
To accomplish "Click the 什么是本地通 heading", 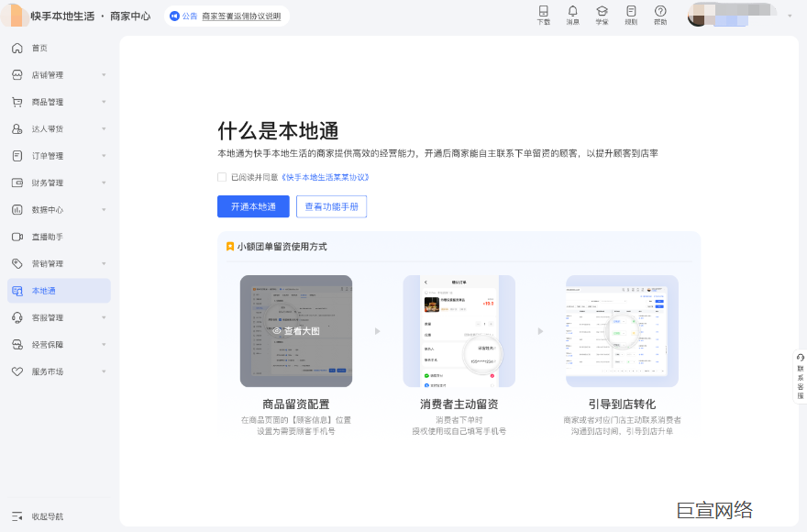I will click(278, 131).
